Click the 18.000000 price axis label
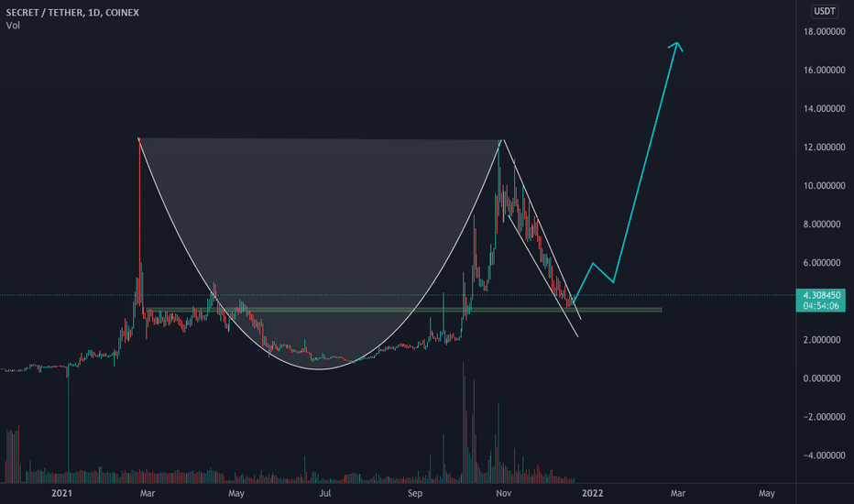 pyautogui.click(x=824, y=31)
